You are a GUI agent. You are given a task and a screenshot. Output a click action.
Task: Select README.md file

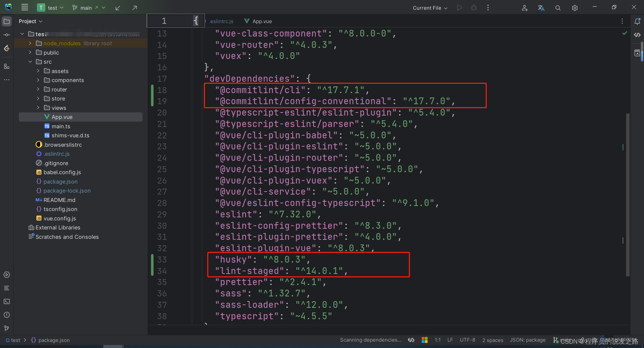tap(59, 200)
